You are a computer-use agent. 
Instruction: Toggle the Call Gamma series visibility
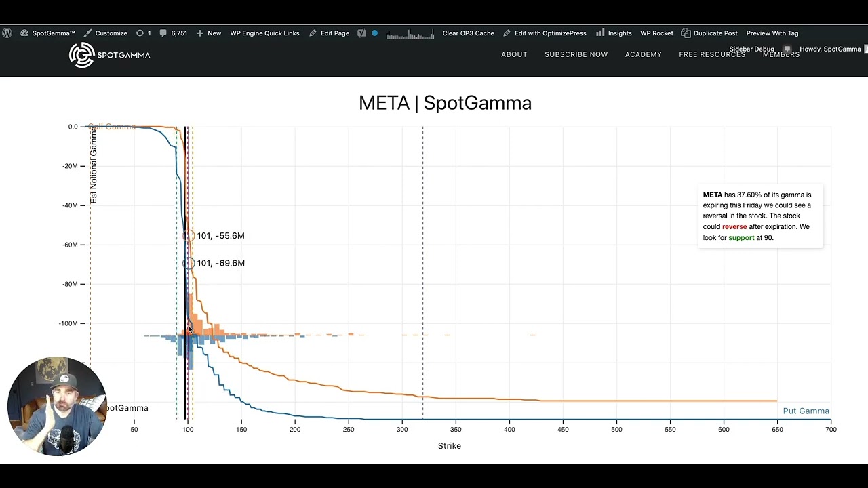point(112,126)
